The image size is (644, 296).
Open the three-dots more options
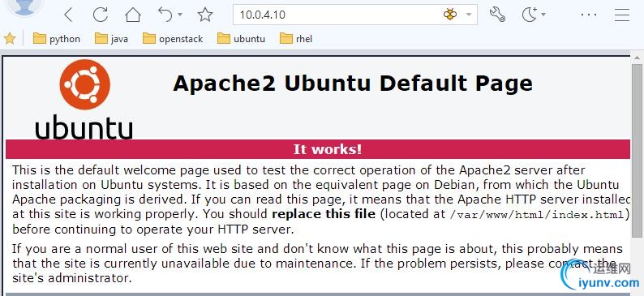[x=589, y=15]
